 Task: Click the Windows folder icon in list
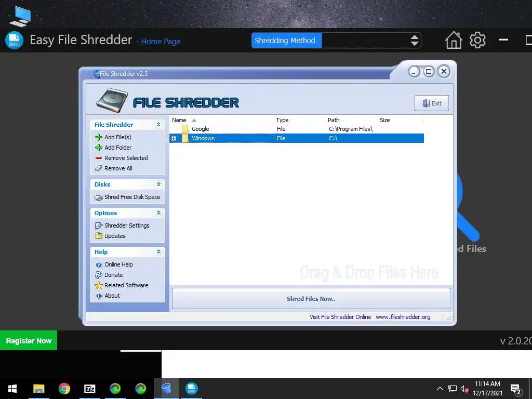click(x=185, y=138)
